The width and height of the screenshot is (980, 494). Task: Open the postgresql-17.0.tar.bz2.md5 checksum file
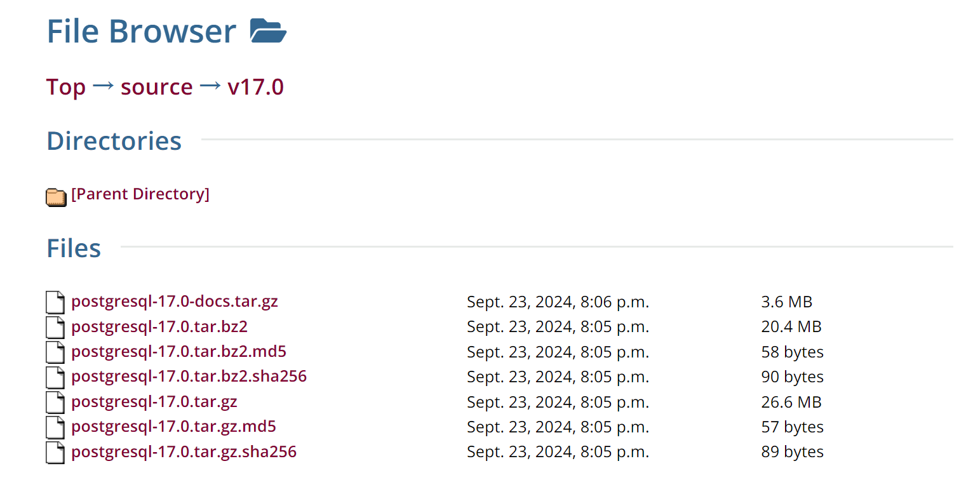(174, 351)
